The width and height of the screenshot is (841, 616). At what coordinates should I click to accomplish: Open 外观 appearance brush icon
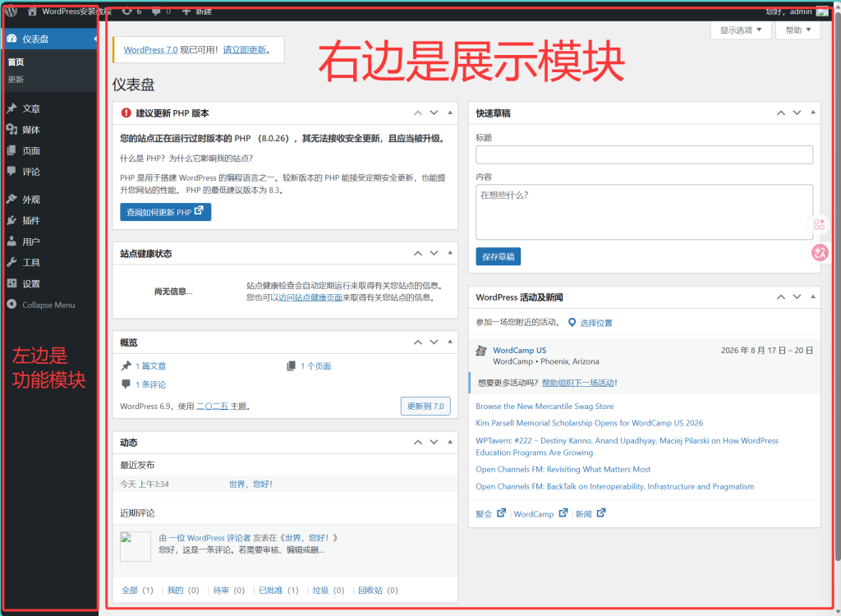tap(11, 199)
